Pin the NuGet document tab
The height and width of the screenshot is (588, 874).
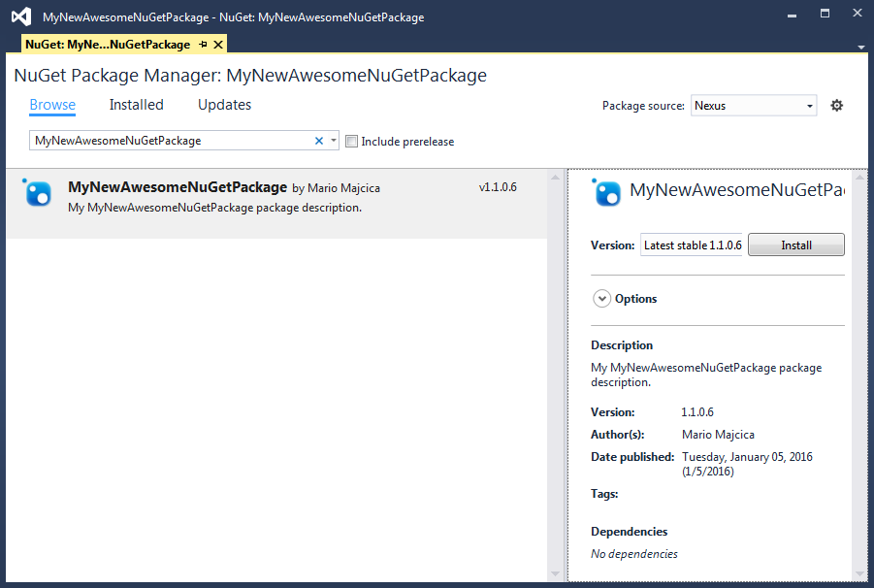(x=203, y=44)
